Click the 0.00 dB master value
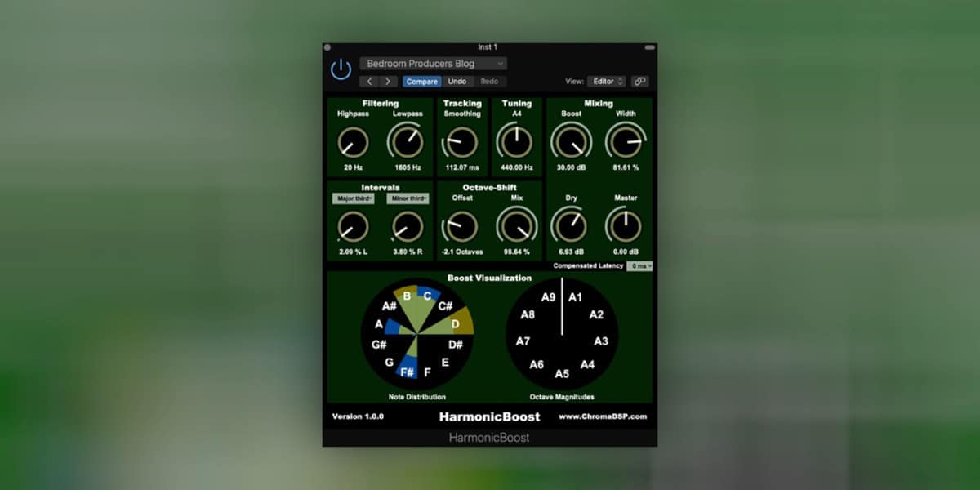 [x=626, y=252]
